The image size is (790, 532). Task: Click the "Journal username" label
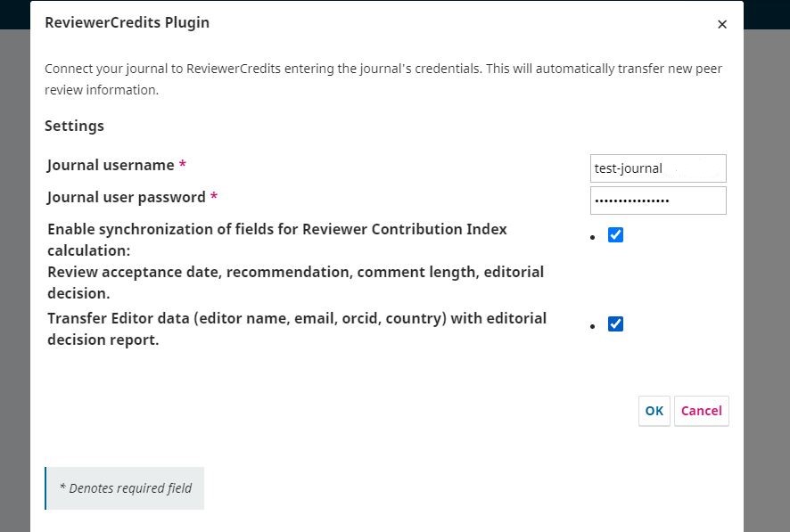point(111,166)
